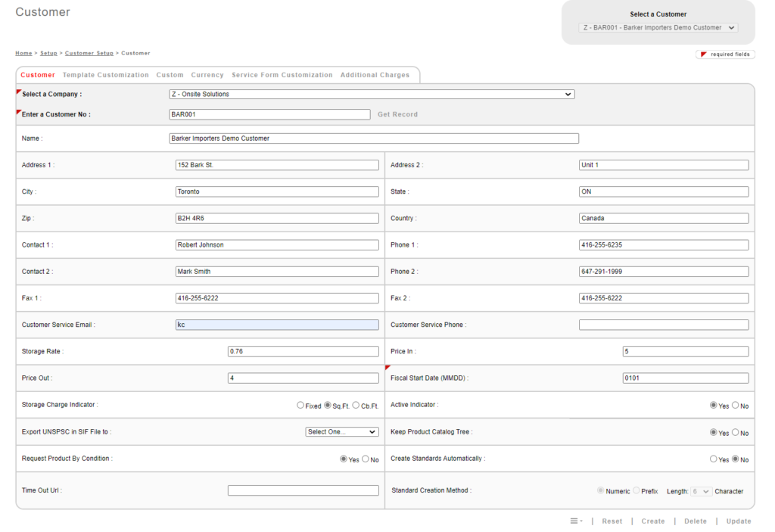Select Fixed storage charge indicator

click(300, 405)
